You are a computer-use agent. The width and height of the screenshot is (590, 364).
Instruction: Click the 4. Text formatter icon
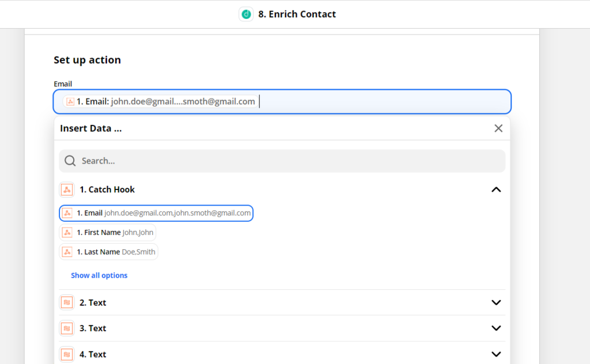67,354
